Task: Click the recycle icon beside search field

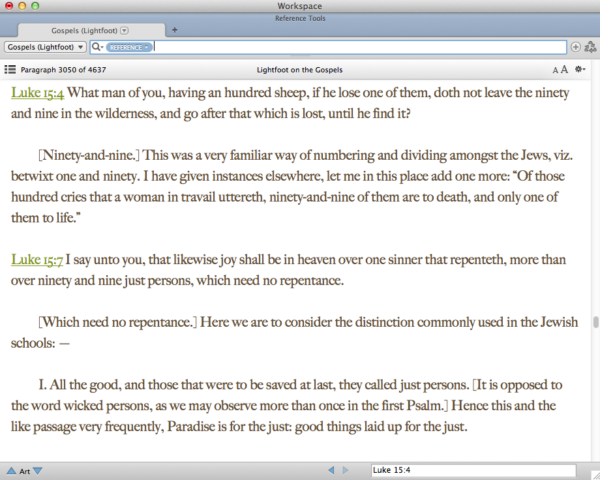Action: [590, 47]
